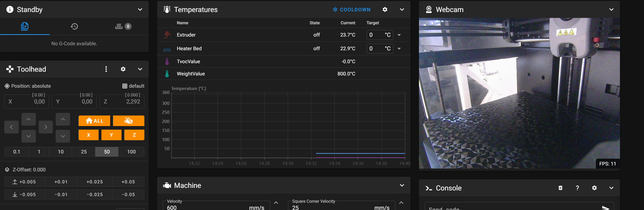Viewport: 644px width, 210px height.
Task: Click the X position input field
Action: click(26, 101)
